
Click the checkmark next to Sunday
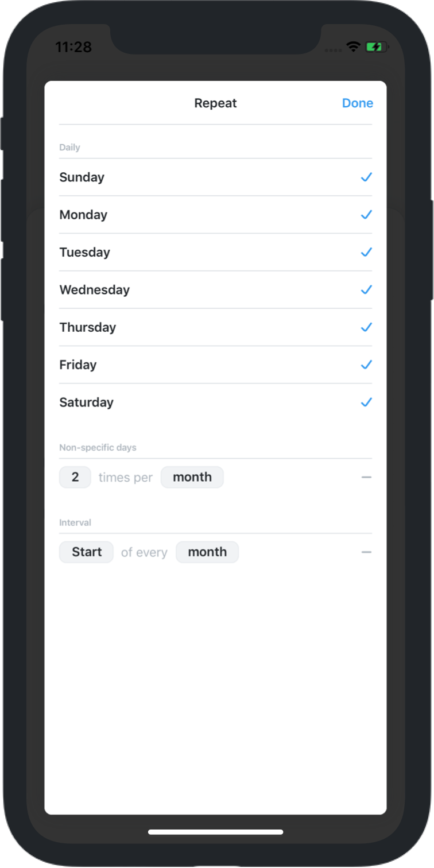[x=366, y=177]
